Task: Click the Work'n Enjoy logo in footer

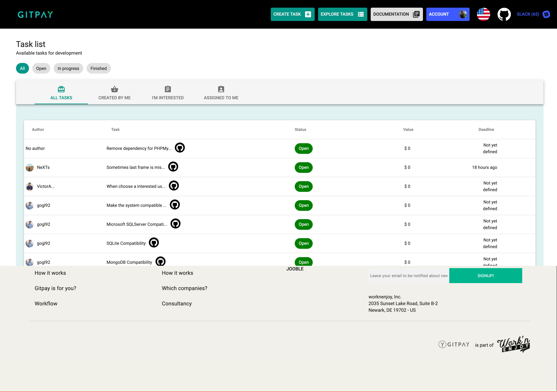Action: point(514,344)
